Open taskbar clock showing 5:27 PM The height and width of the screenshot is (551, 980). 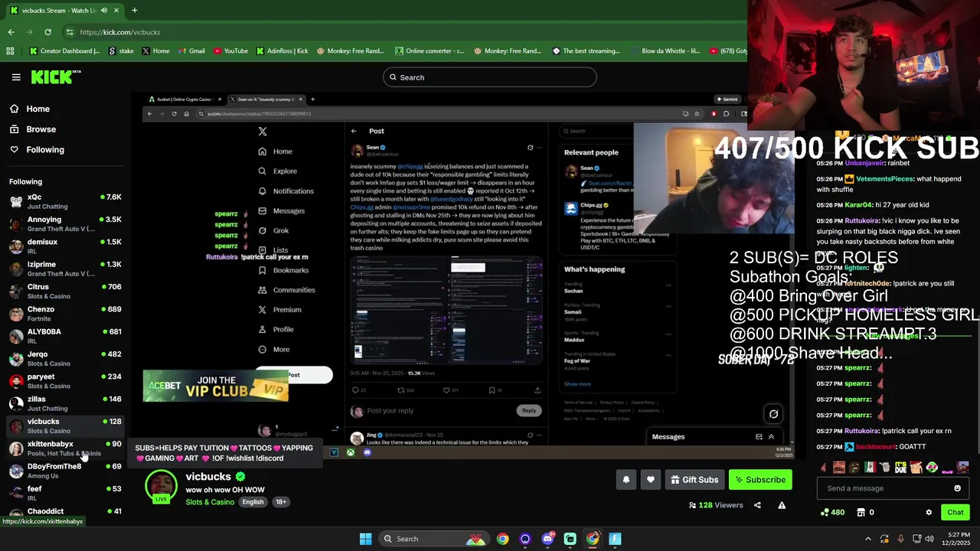(x=959, y=539)
